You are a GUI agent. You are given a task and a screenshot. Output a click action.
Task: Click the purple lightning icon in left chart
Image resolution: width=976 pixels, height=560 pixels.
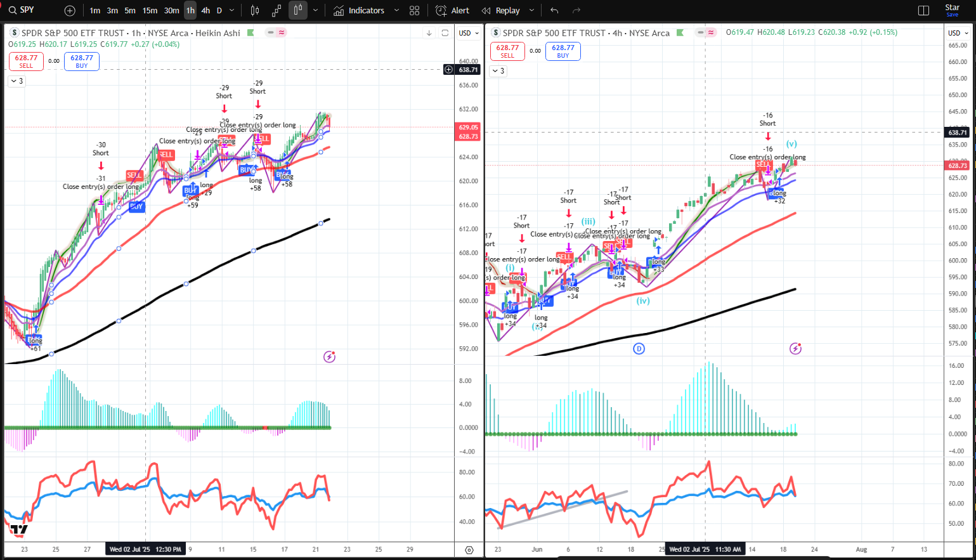329,357
